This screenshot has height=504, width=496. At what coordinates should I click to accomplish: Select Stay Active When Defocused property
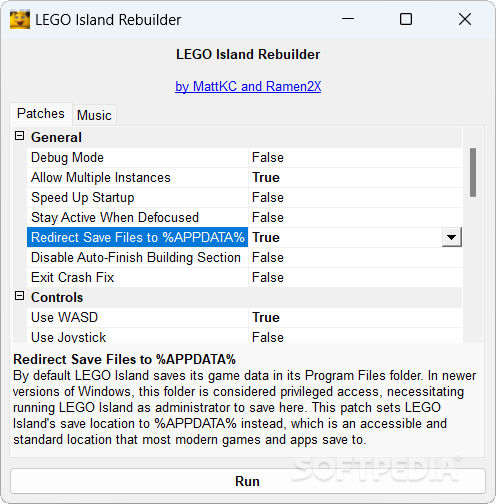(x=137, y=218)
